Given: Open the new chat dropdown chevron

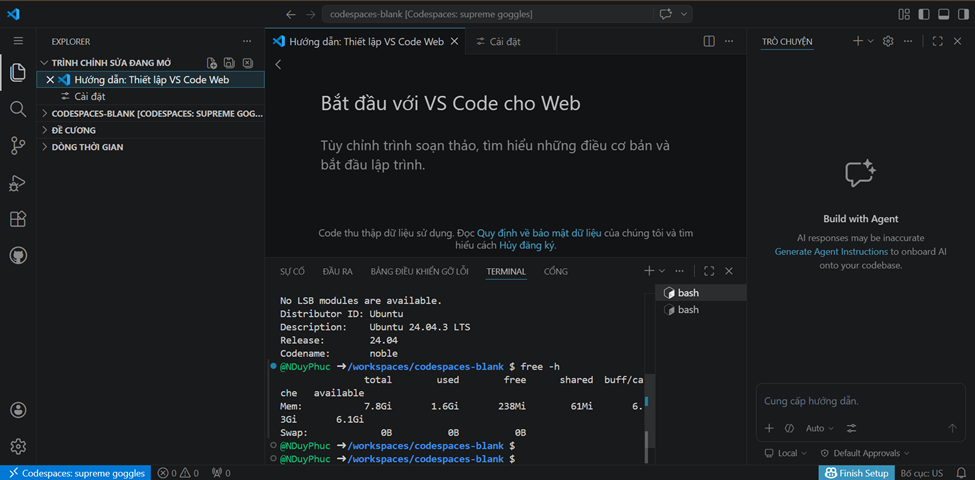Looking at the screenshot, I should tap(871, 41).
